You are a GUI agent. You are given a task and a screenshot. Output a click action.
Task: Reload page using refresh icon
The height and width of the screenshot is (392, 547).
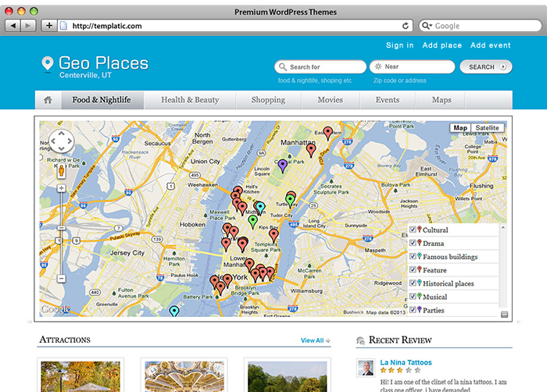[405, 26]
